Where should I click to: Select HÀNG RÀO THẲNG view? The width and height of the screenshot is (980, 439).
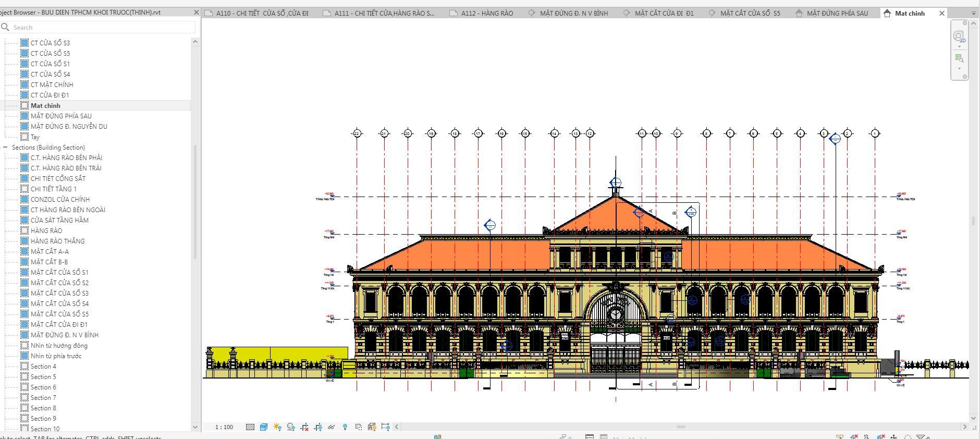pyautogui.click(x=57, y=241)
